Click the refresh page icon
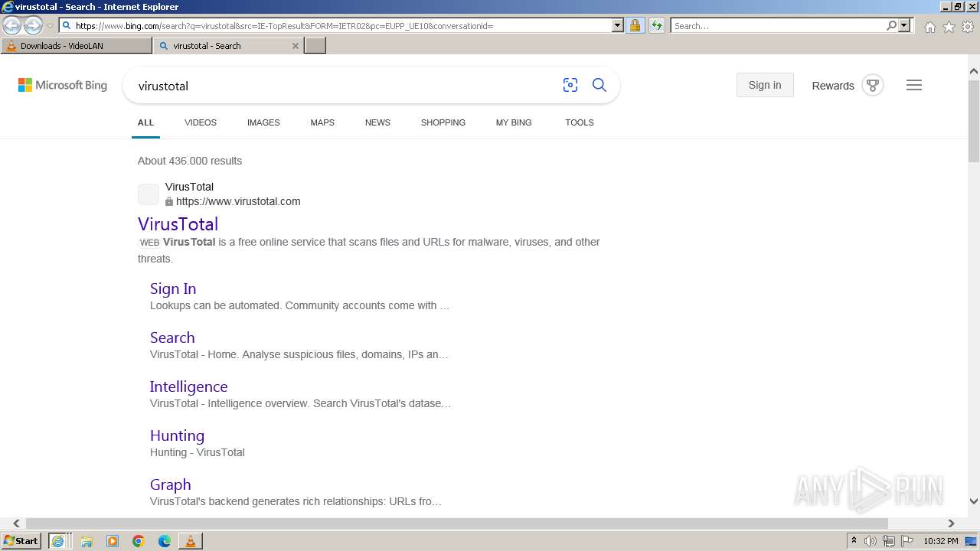980x551 pixels. point(657,25)
